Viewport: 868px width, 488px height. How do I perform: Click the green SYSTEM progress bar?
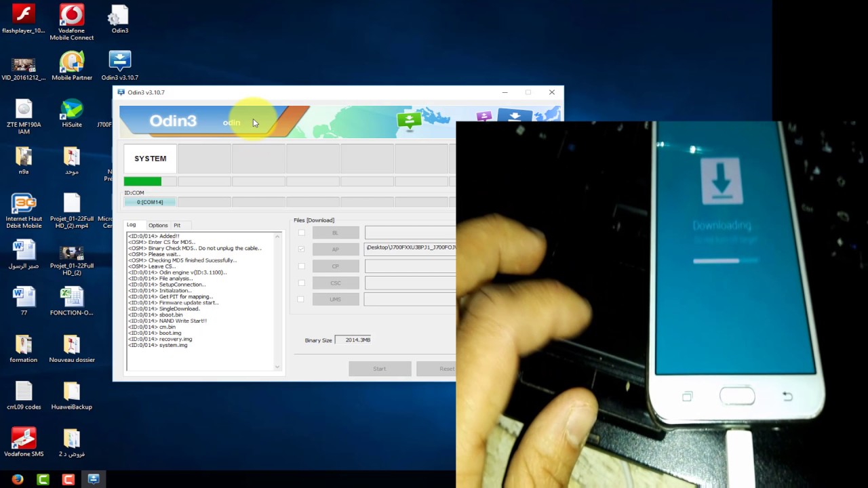point(150,181)
